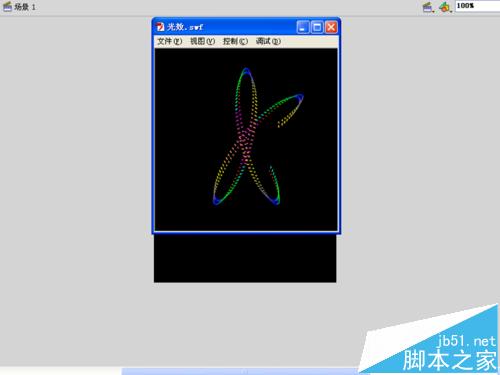Screen dimensions: 500x375
Task: Open the 调试 menu in the swf window
Action: [x=268, y=41]
